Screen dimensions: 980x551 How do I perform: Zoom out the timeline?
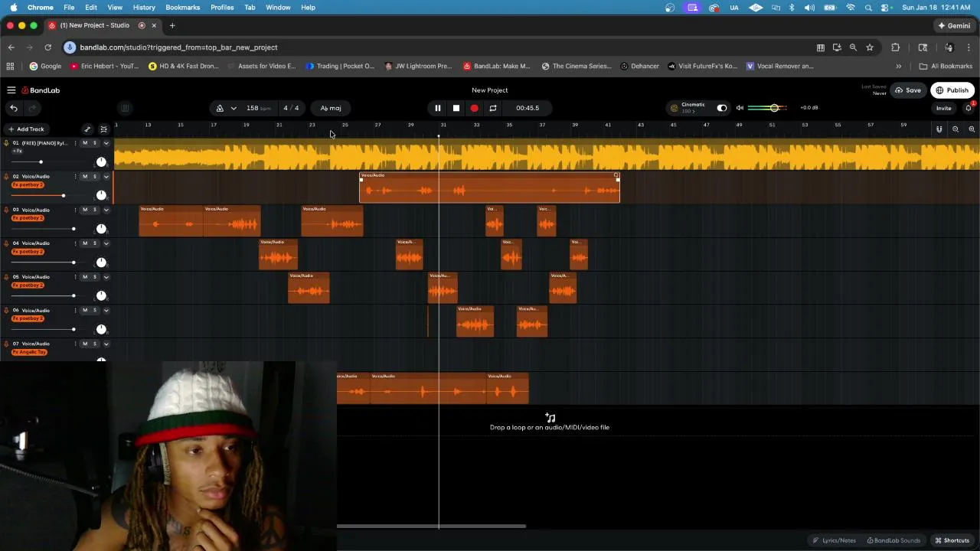tap(955, 129)
